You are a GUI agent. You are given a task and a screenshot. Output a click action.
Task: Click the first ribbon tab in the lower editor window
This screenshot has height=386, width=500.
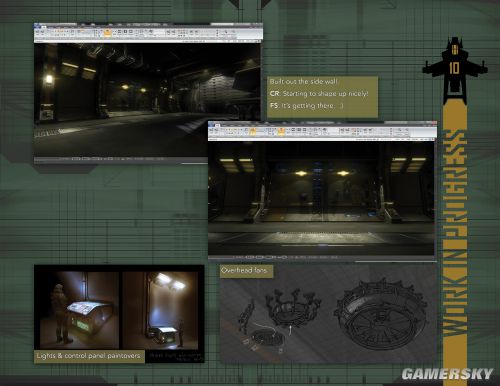pyautogui.click(x=217, y=125)
